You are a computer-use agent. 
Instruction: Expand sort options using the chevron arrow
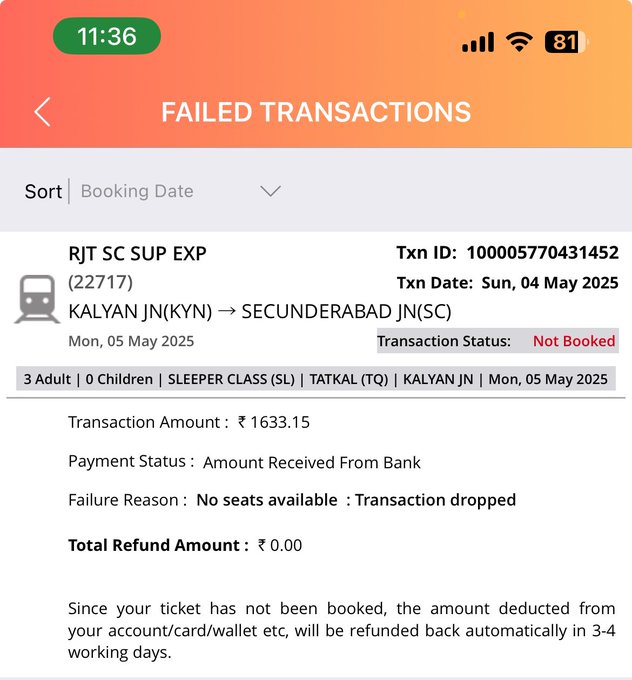[x=270, y=191]
